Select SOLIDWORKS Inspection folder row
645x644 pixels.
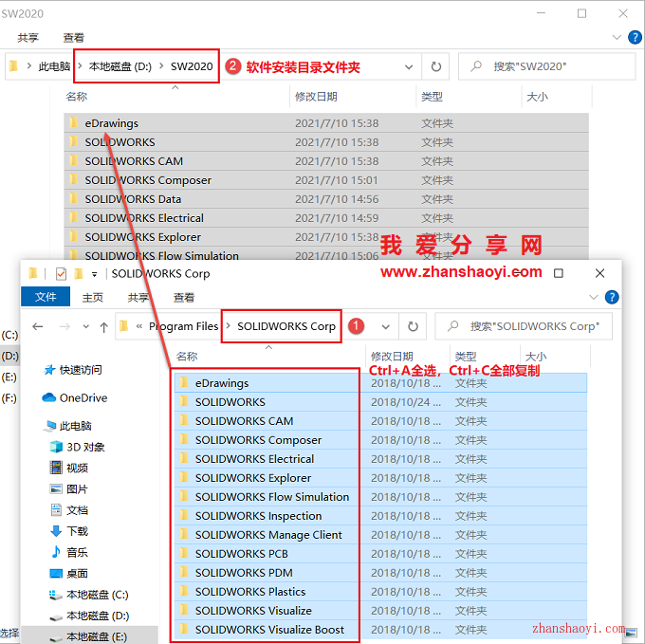click(x=380, y=516)
